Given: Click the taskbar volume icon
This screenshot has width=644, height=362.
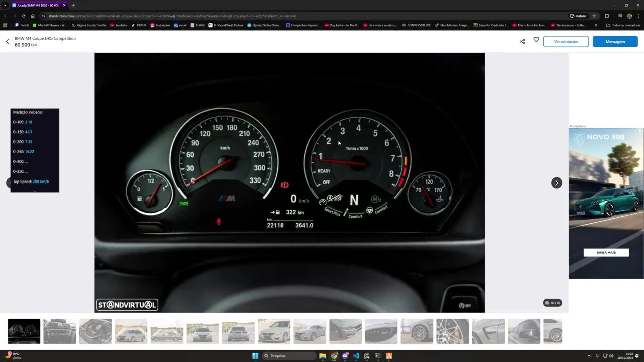Looking at the screenshot, I should [611, 356].
